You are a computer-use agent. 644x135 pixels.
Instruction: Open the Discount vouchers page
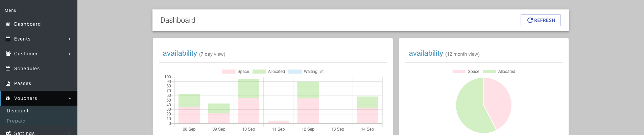pyautogui.click(x=18, y=111)
